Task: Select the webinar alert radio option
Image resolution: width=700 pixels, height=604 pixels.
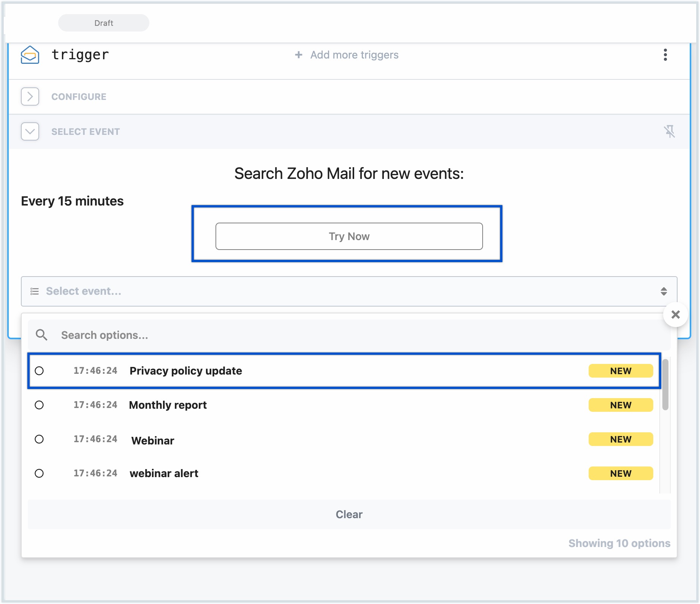Action: [39, 473]
